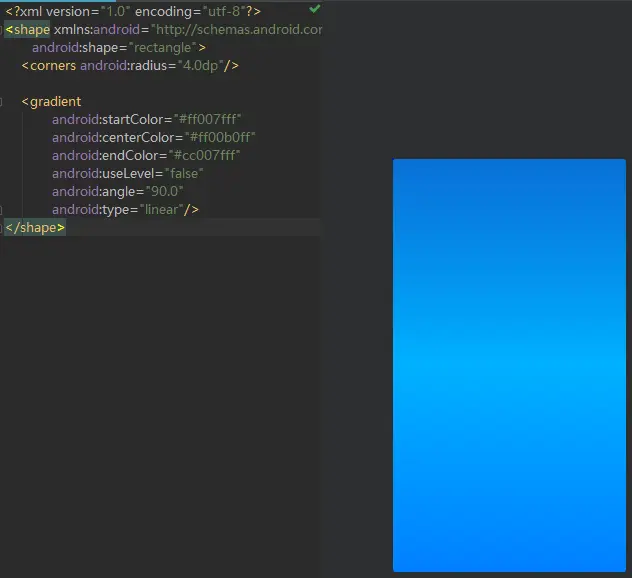Click the xml version declaration line
The image size is (632, 578).
pyautogui.click(x=133, y=11)
